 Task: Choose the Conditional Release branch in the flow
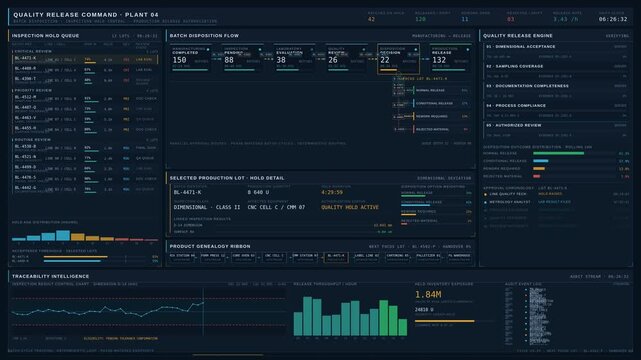pyautogui.click(x=441, y=103)
